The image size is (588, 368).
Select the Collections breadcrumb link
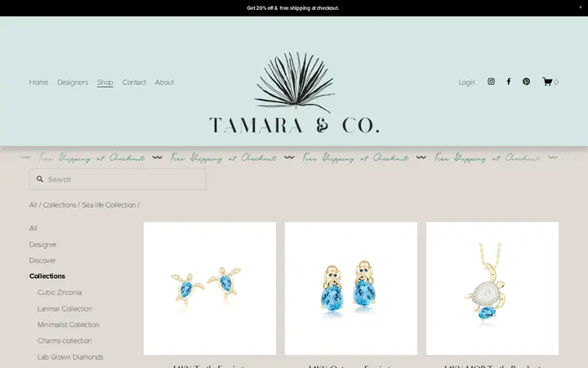coord(60,205)
